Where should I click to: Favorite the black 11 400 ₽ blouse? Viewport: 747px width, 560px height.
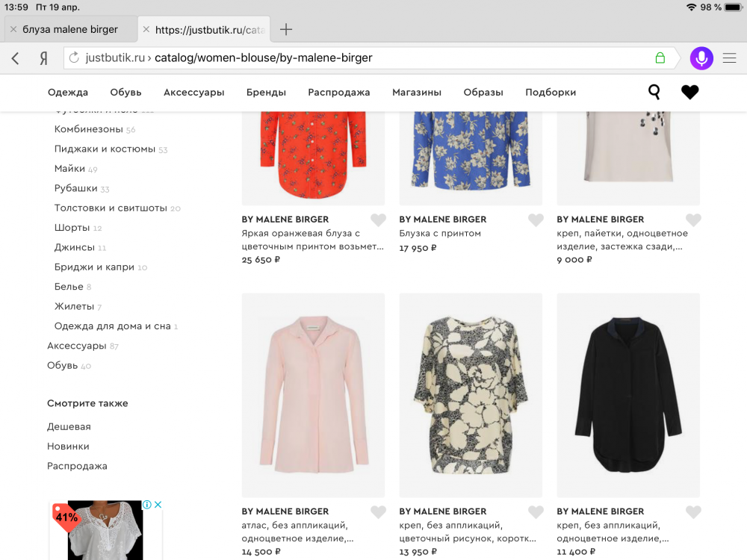click(693, 511)
